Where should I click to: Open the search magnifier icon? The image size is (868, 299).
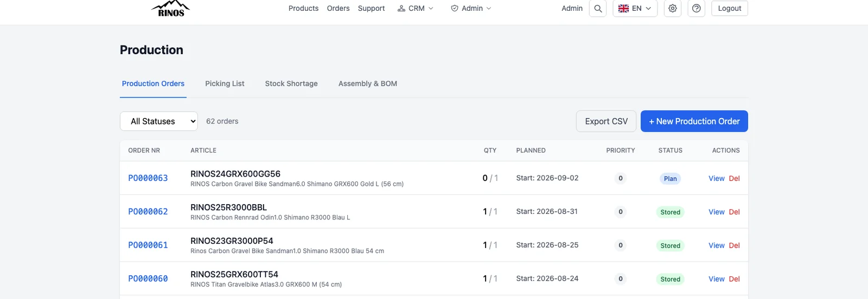598,8
